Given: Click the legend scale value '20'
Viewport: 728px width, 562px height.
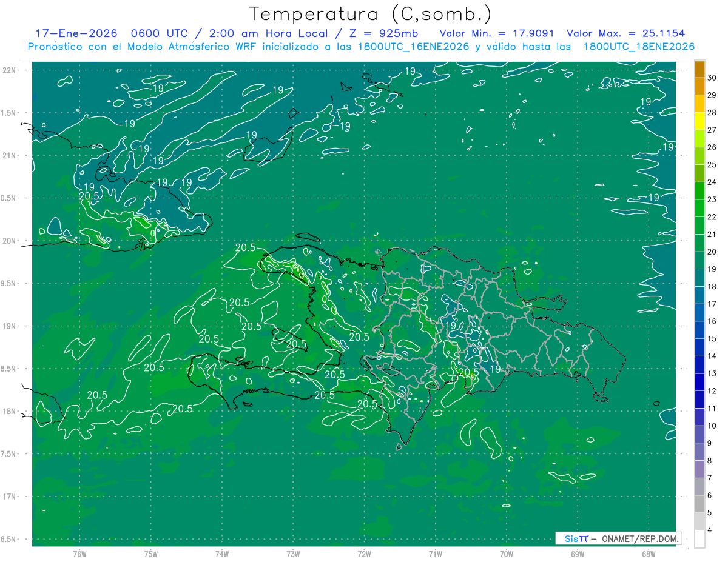Looking at the screenshot, I should [712, 252].
